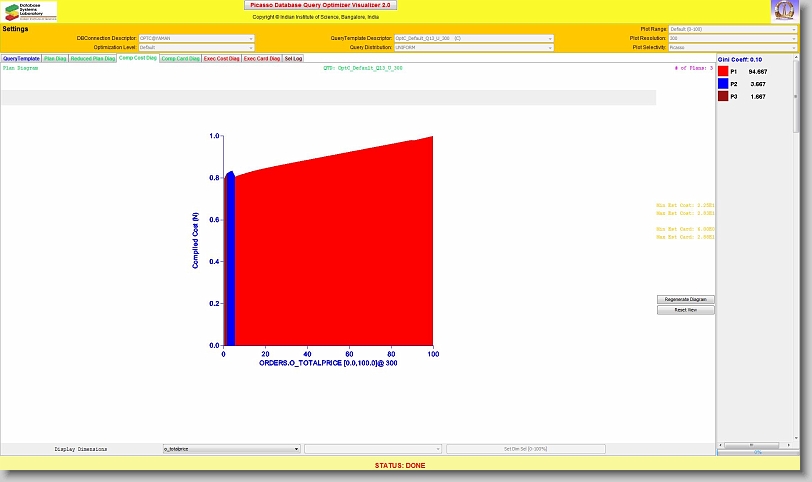Expand the Optimization Level combo box
Viewport: 812px width, 482px height.
(196, 47)
